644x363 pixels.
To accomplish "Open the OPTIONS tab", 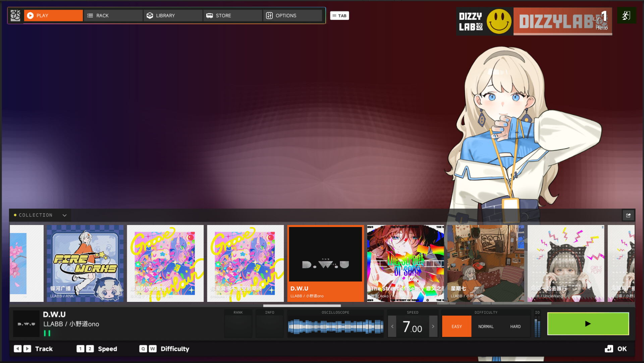I will 292,15.
